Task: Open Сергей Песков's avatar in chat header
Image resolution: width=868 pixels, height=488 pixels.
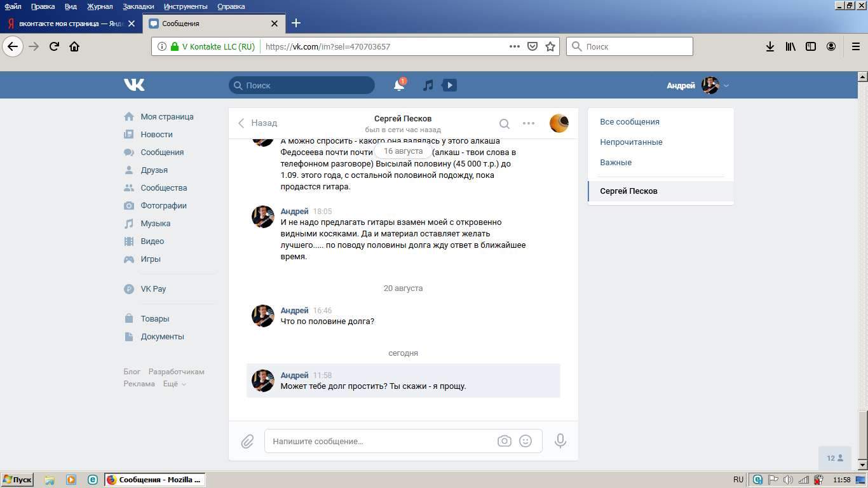Action: tap(559, 123)
